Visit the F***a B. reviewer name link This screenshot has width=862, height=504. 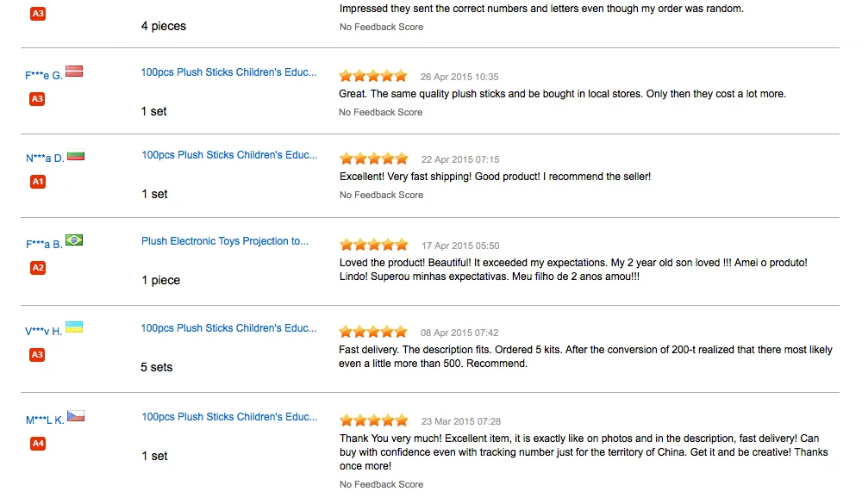click(43, 245)
